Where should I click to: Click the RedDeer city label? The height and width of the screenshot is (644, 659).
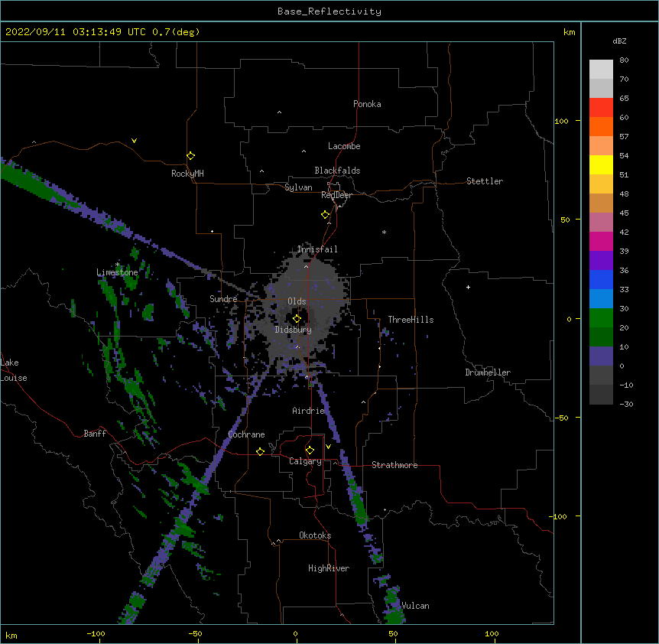336,195
